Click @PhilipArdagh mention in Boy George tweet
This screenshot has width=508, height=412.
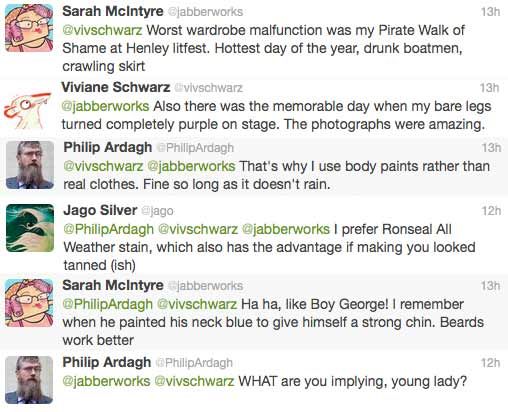tap(107, 304)
